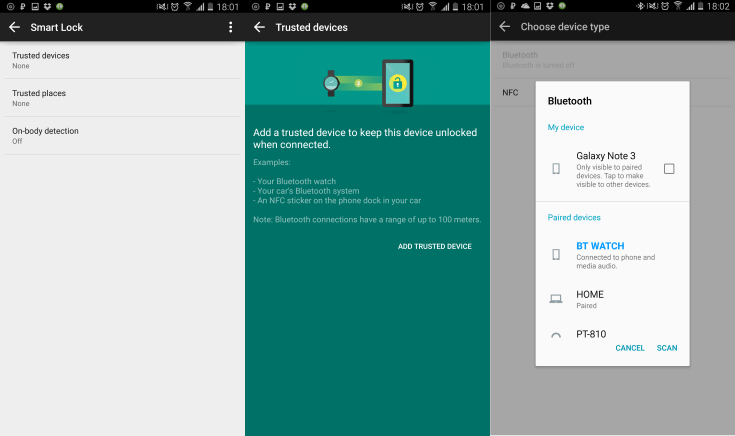Tap the Bluetooth dialog title
The height and width of the screenshot is (436, 735).
[x=570, y=101]
